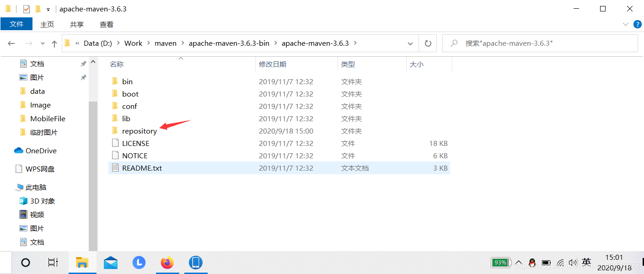The height and width of the screenshot is (274, 644).
Task: Toggle the 英 input method indicator
Action: [x=586, y=263]
